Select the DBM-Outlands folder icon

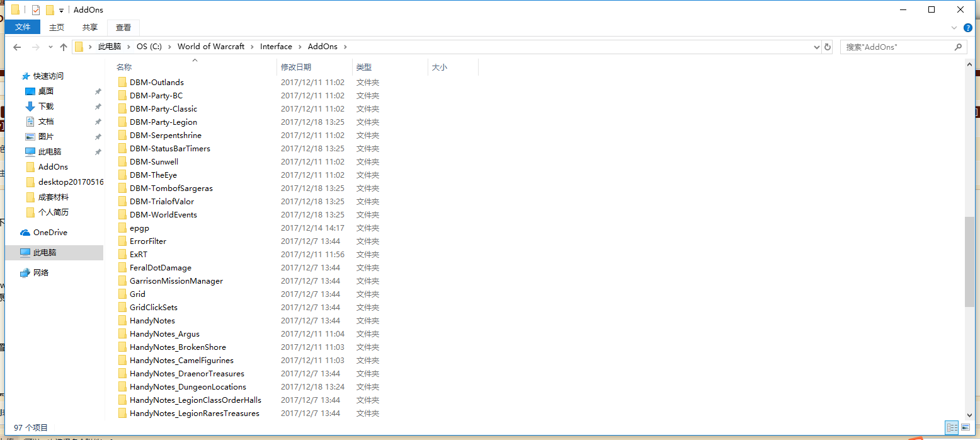click(x=122, y=83)
